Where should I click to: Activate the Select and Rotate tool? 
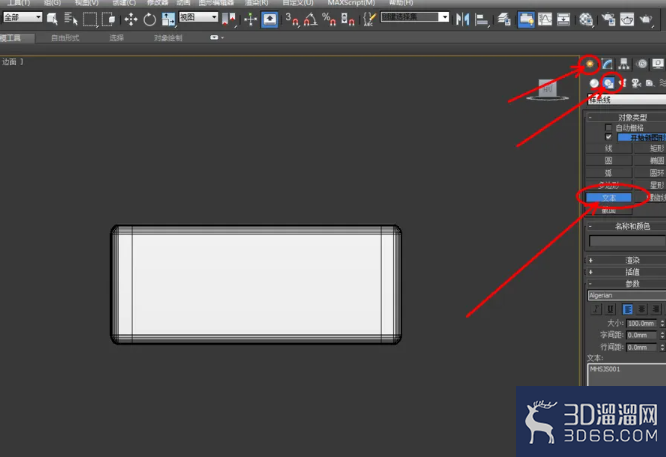150,19
